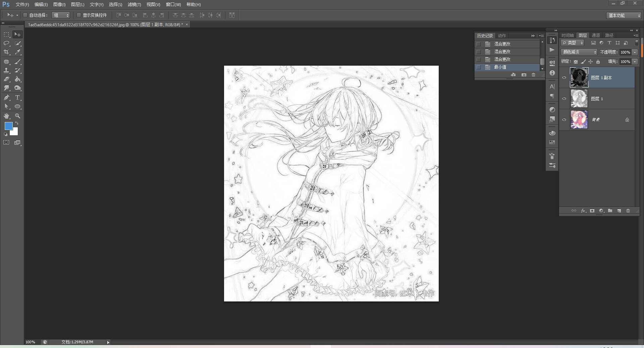Image resolution: width=644 pixels, height=348 pixels.
Task: Open the blend mode dropdown 颜色减淡
Action: [579, 52]
